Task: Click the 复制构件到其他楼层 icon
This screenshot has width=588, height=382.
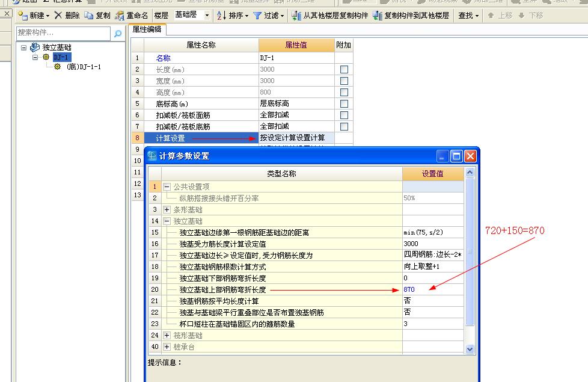Action: pos(378,16)
